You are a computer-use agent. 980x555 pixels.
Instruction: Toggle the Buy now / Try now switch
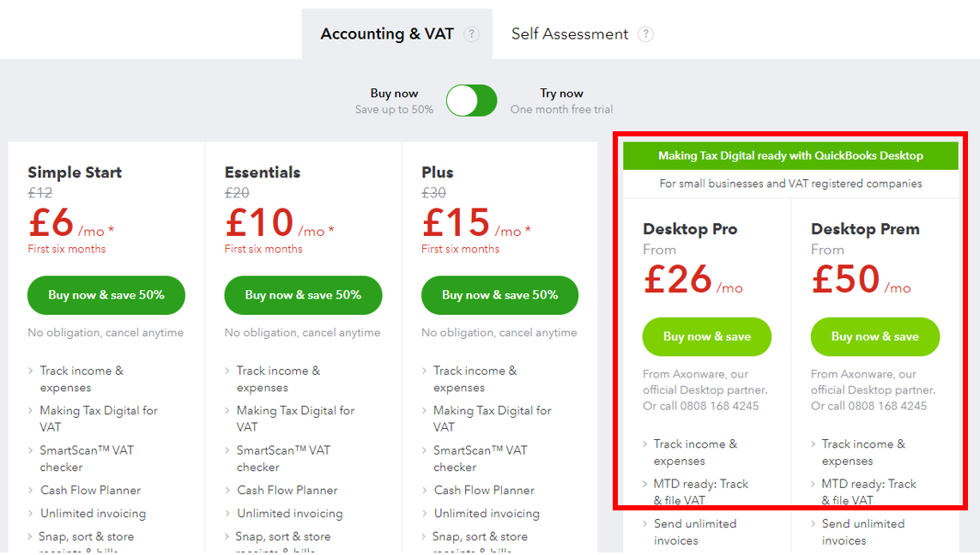click(471, 100)
